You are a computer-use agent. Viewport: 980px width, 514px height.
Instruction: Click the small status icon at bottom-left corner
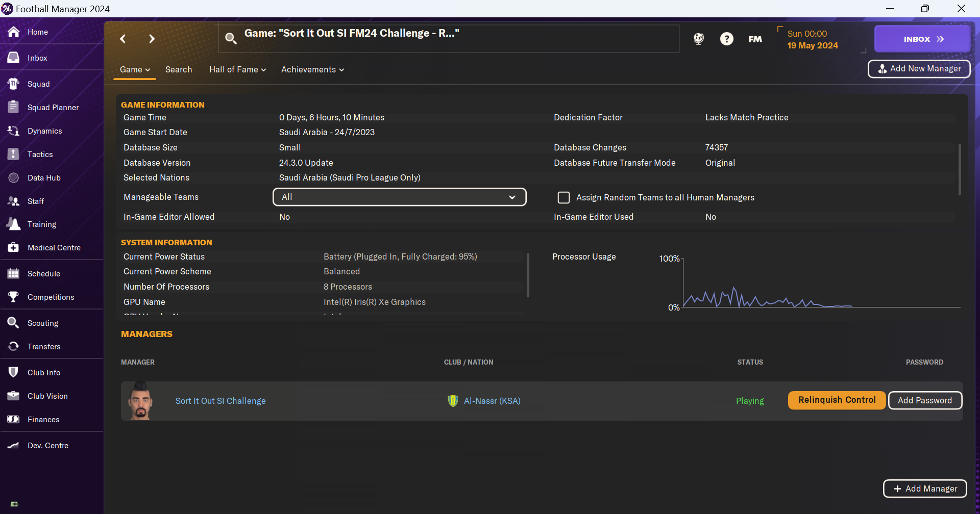pyautogui.click(x=14, y=504)
